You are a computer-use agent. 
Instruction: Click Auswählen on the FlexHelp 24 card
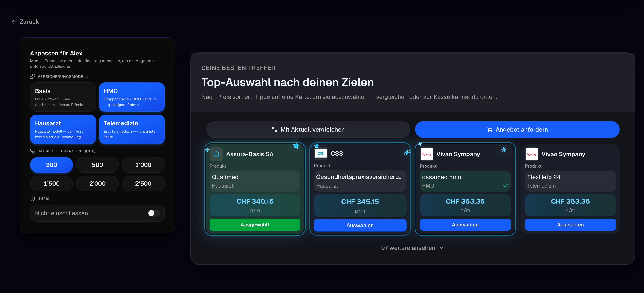[570, 225]
